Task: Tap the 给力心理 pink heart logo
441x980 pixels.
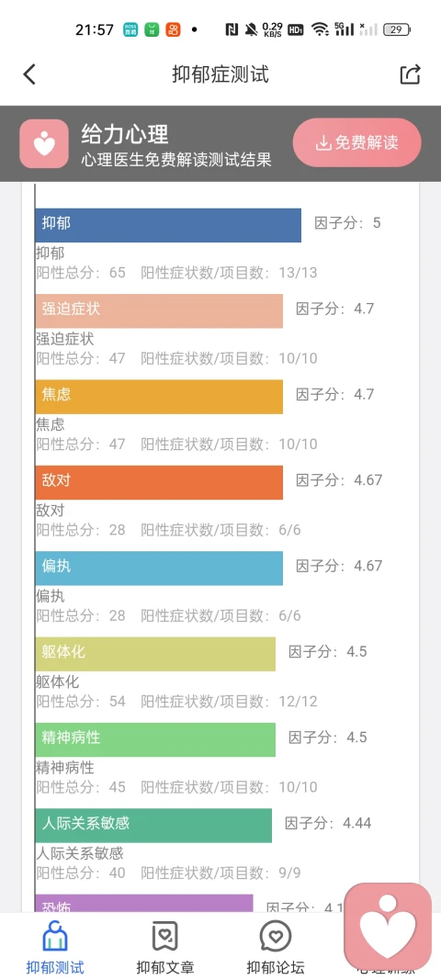Action: [44, 143]
